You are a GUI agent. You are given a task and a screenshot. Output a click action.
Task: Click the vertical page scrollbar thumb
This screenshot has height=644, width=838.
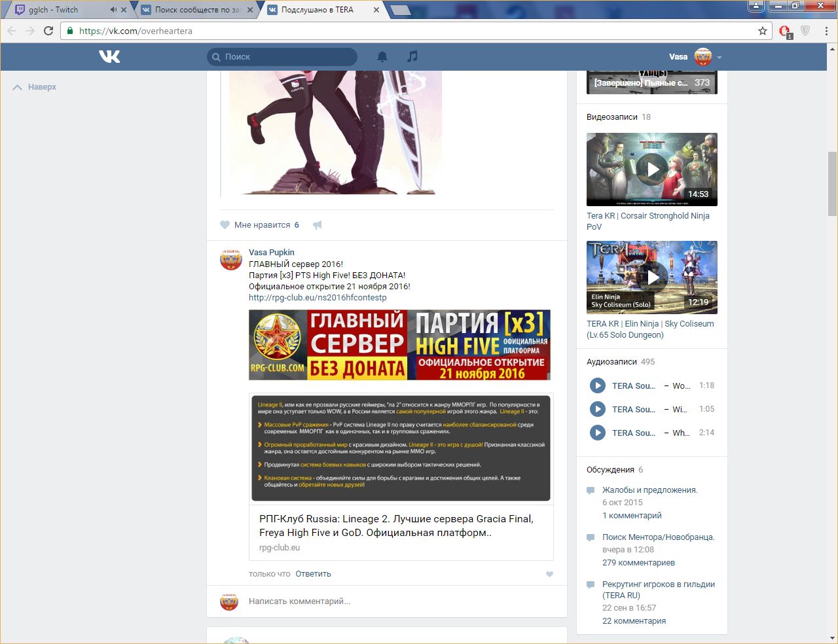[832, 183]
